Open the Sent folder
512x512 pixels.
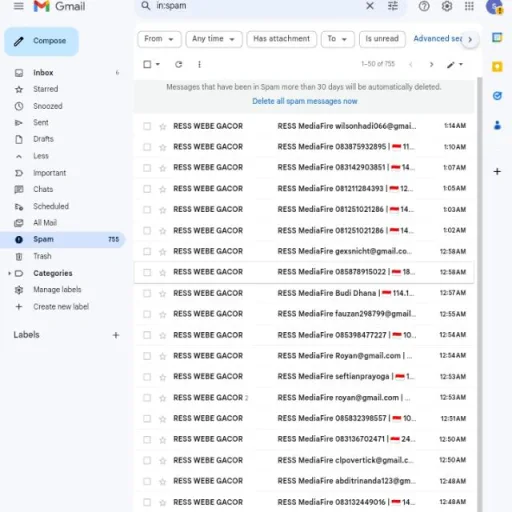click(41, 122)
